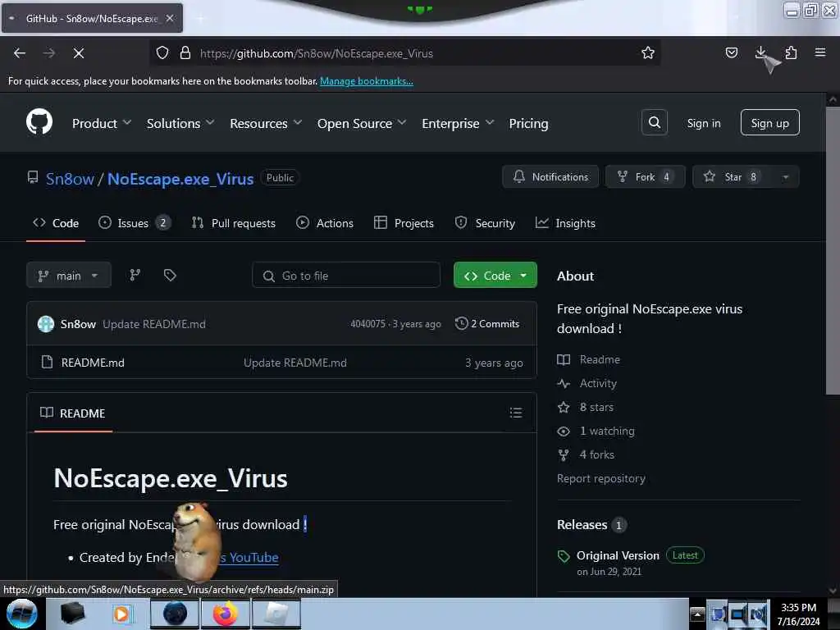Click Sign up button

tap(769, 123)
